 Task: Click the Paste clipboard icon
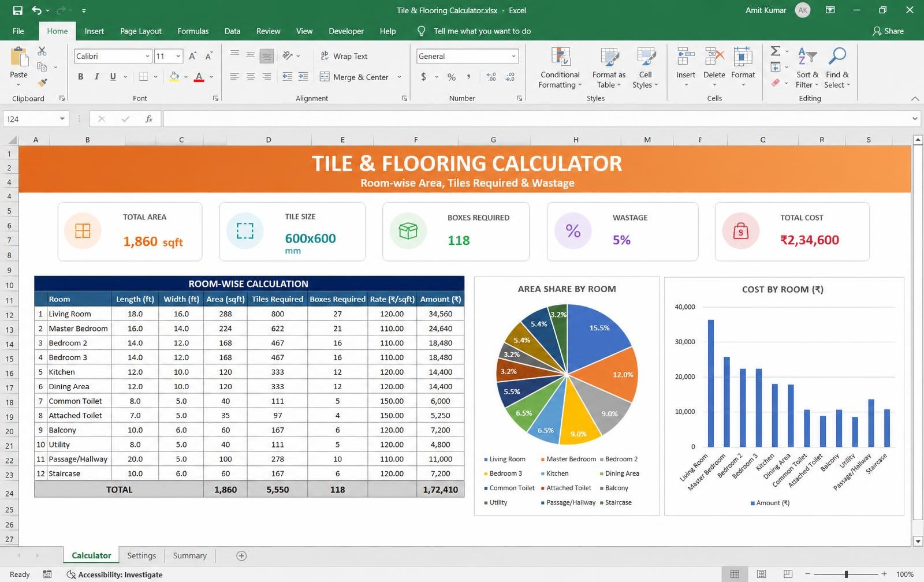click(x=19, y=57)
